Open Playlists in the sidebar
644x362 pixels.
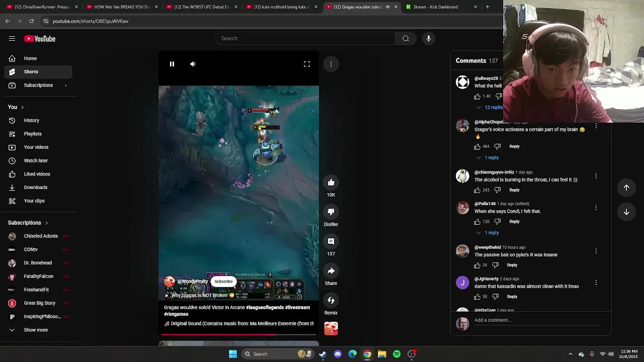[x=38, y=134]
